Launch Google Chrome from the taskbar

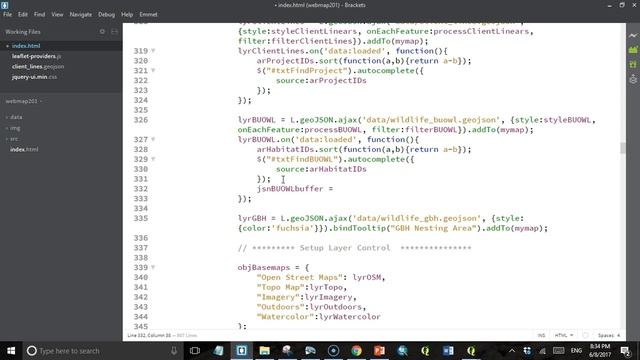pos(356,351)
